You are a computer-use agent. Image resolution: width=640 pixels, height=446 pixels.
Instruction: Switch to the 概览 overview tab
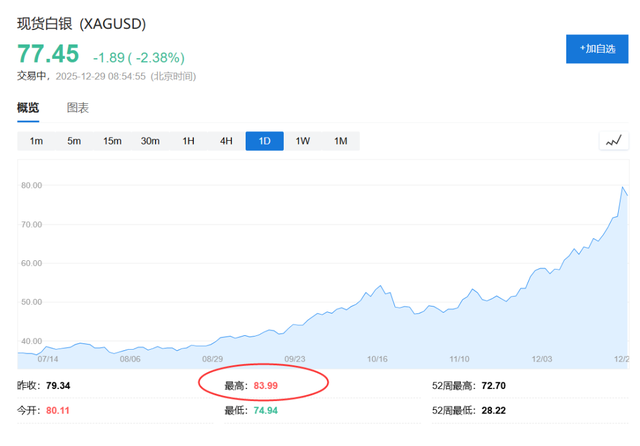[x=28, y=108]
